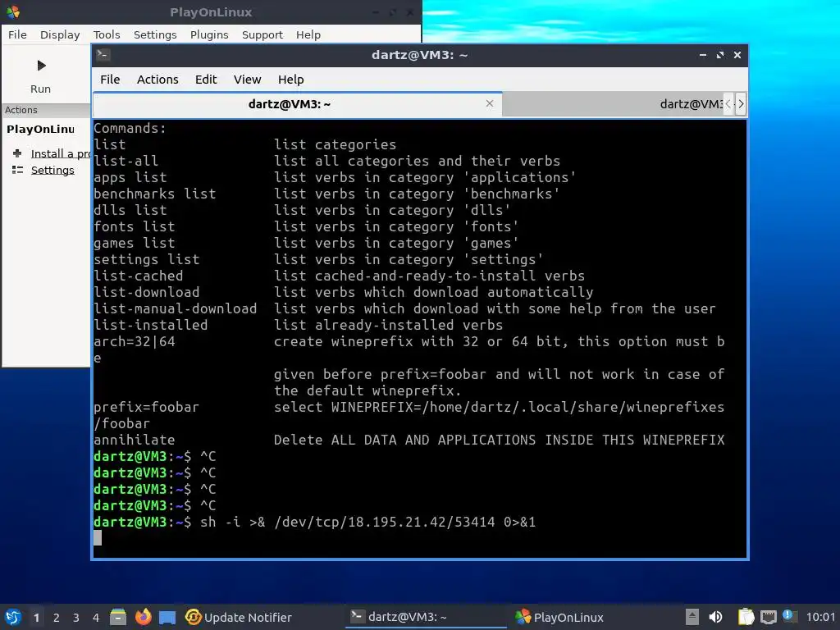Launch Firefox from the taskbar

(143, 617)
